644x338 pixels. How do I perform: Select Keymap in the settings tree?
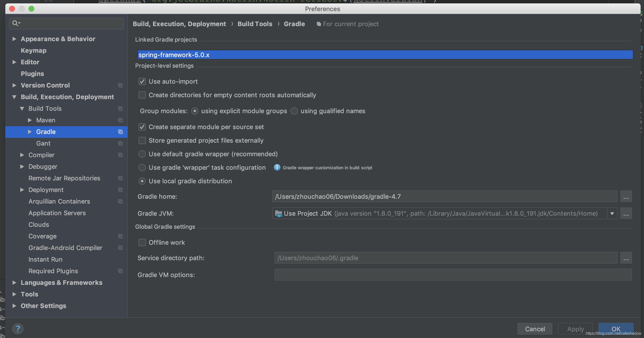pos(34,51)
